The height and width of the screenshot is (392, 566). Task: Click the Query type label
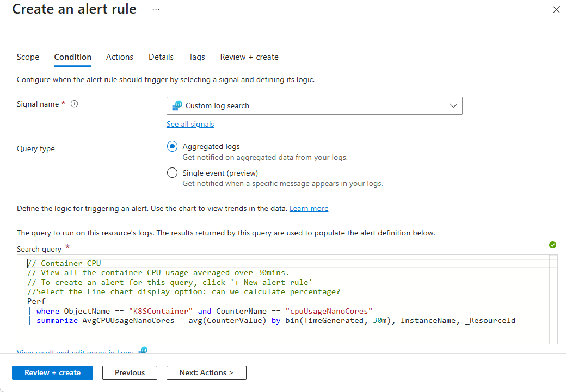tap(36, 148)
